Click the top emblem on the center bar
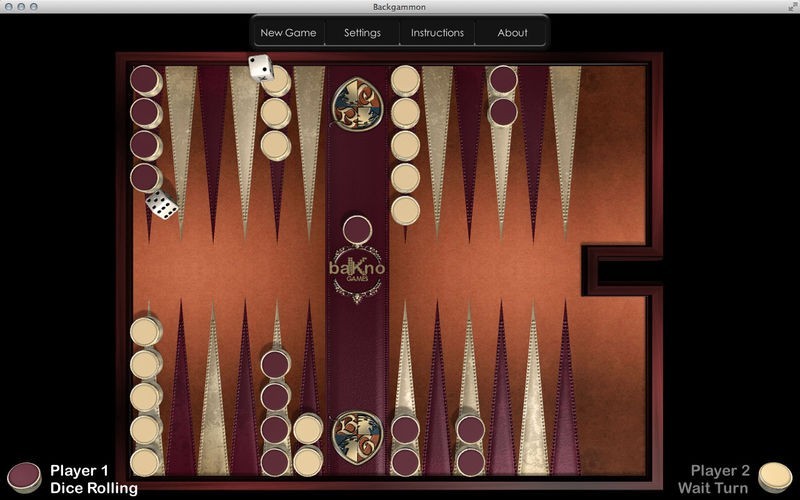This screenshot has height=500, width=800. [357, 104]
